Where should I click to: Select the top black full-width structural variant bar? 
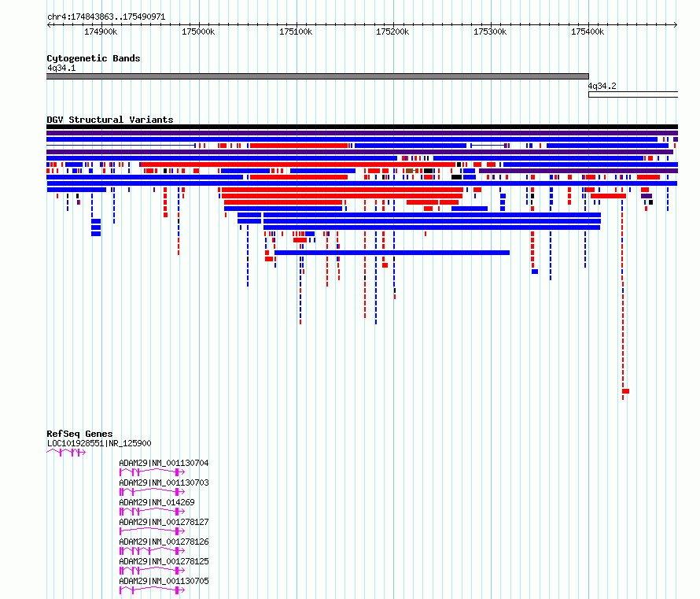(x=362, y=127)
